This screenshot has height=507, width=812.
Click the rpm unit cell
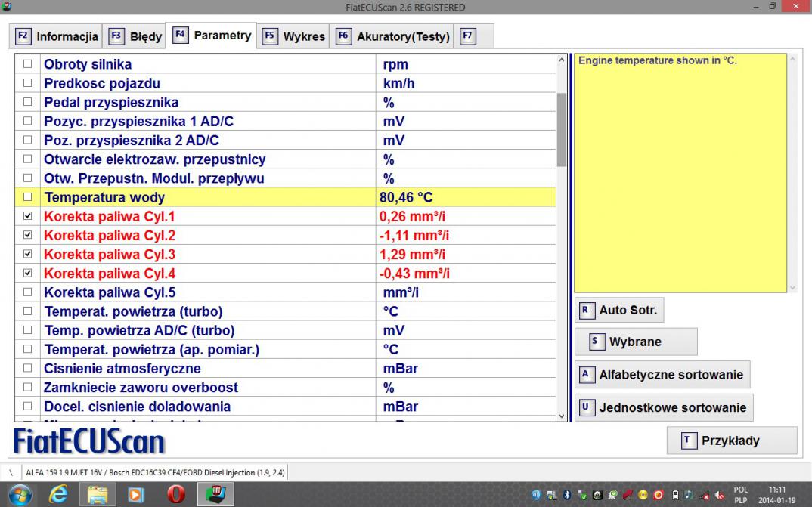pyautogui.click(x=466, y=64)
